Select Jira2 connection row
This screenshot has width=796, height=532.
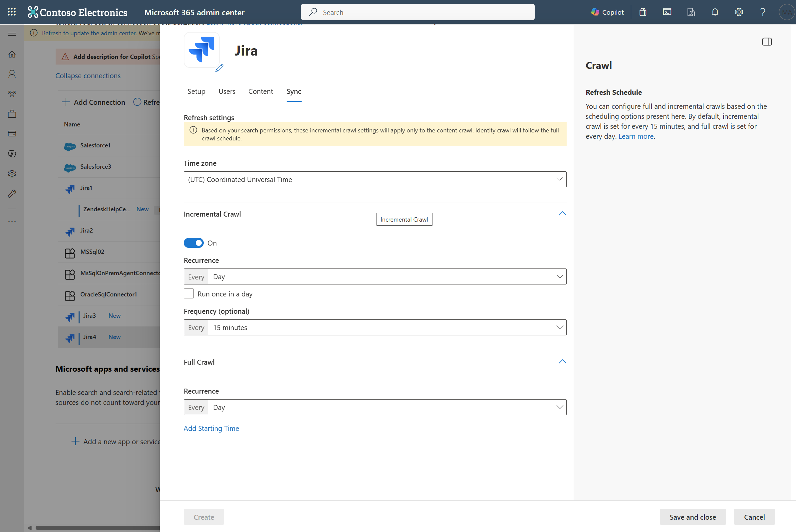tap(109, 230)
